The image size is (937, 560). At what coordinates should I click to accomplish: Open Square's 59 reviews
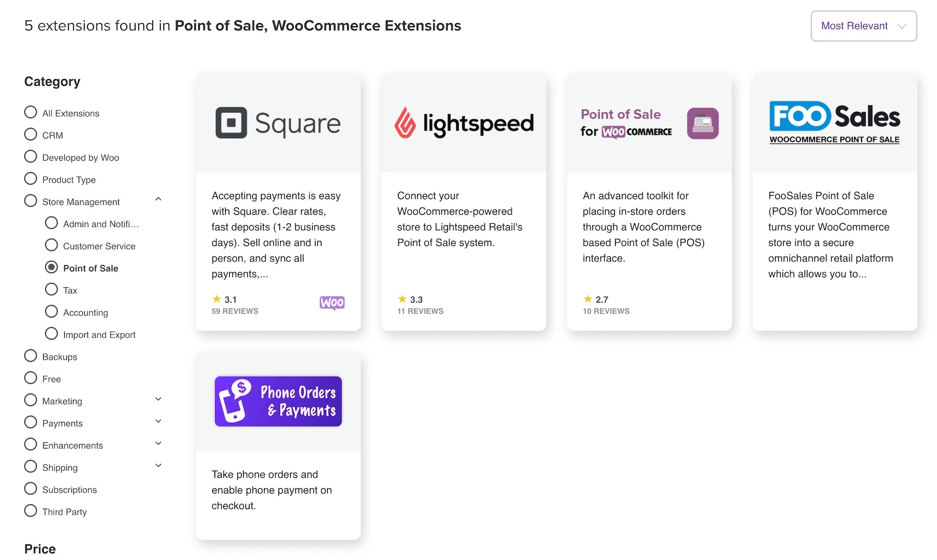pyautogui.click(x=235, y=311)
